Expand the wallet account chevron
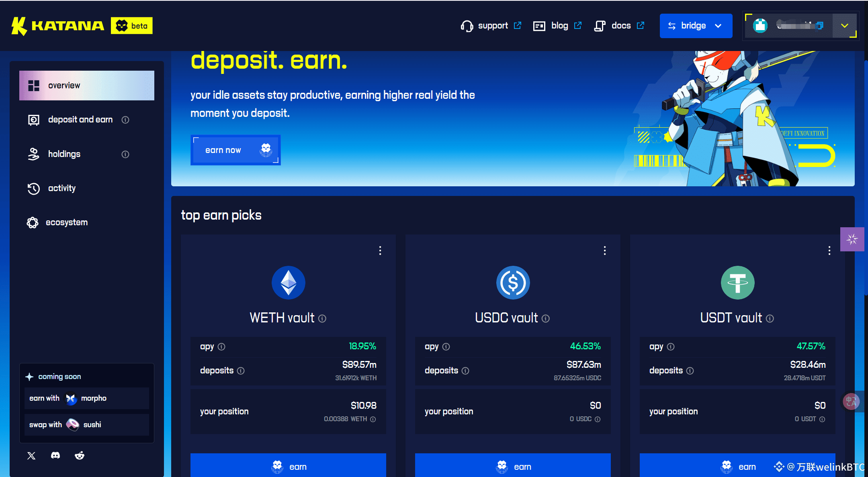The image size is (868, 477). pos(845,26)
